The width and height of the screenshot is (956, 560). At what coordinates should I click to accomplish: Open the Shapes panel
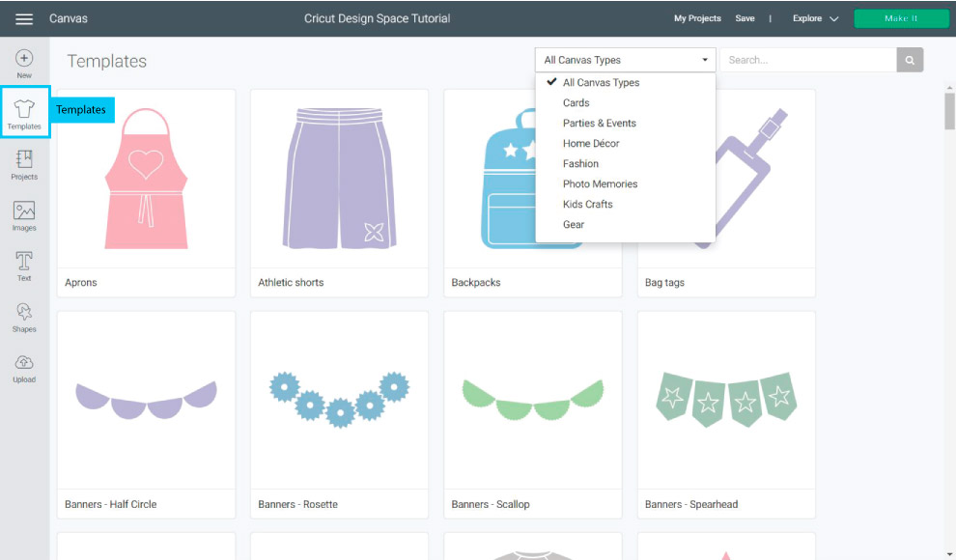[x=24, y=318]
